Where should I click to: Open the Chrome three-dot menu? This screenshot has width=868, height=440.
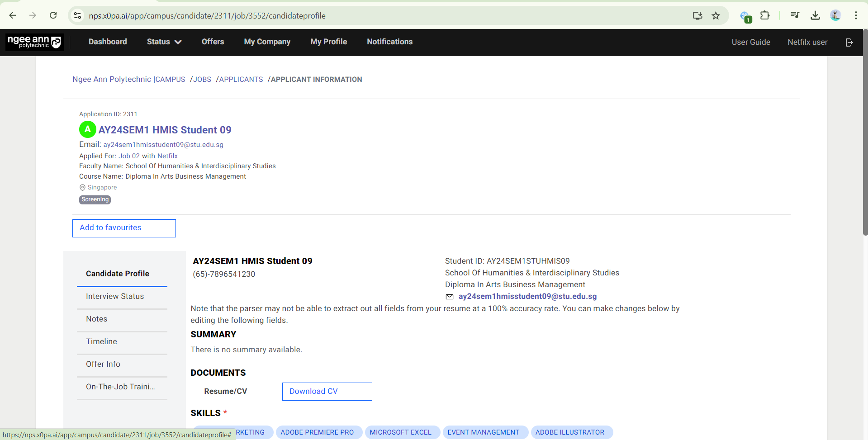(x=856, y=15)
